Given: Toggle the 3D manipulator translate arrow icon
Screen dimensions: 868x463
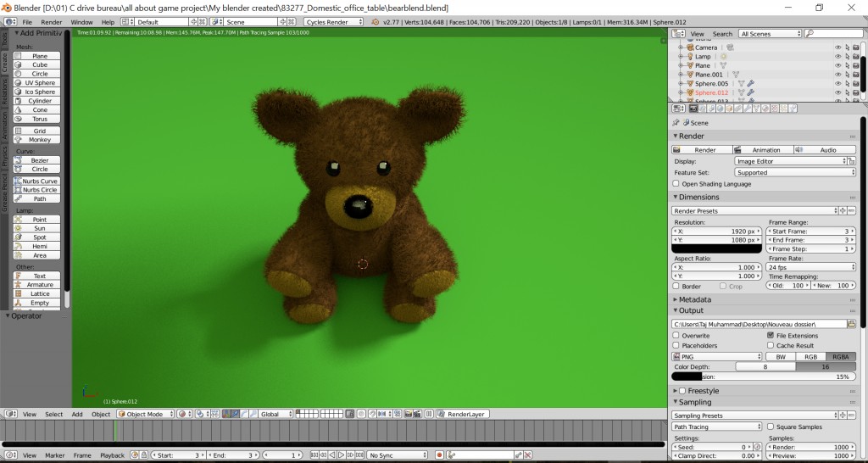Looking at the screenshot, I should click(x=236, y=414).
